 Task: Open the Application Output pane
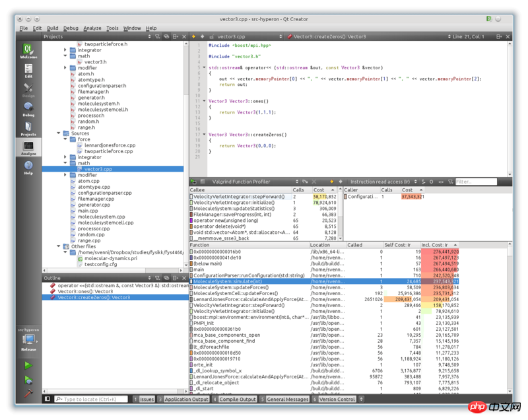(185, 400)
